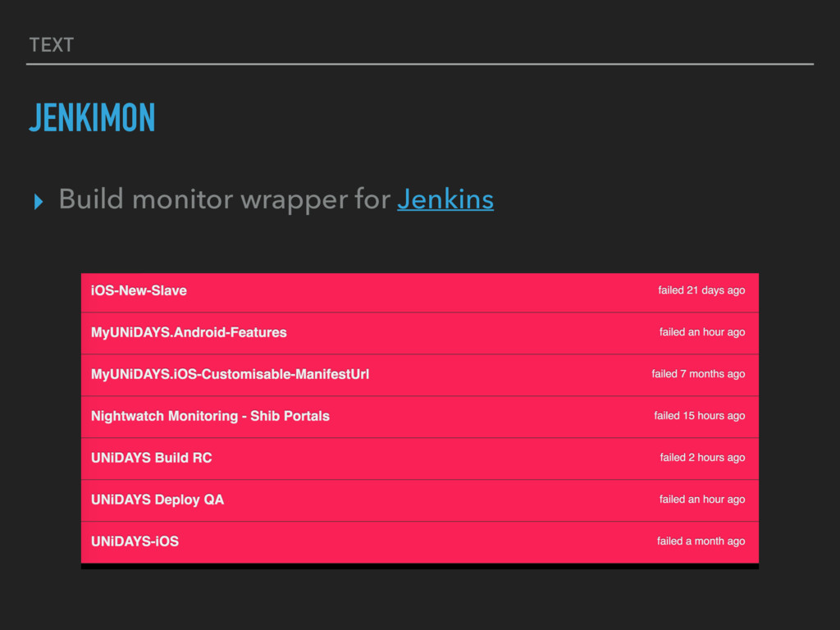
Task: Click MyUNiDAYS.Android-Features job name
Action: coord(189,332)
